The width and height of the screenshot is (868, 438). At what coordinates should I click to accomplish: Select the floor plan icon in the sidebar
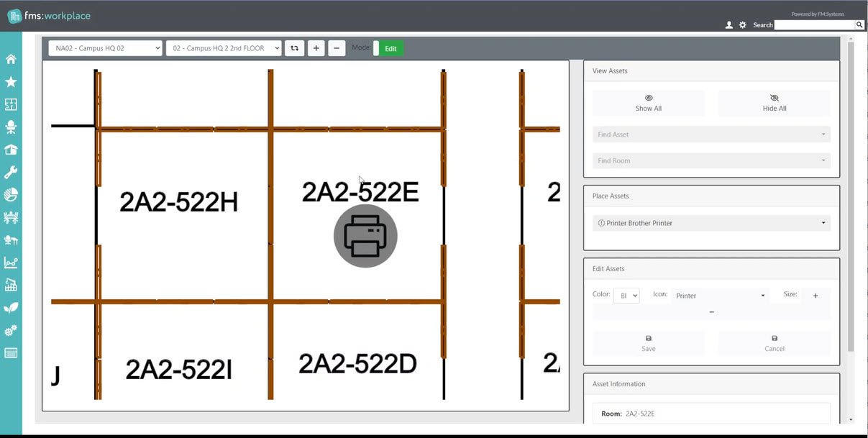pyautogui.click(x=10, y=104)
